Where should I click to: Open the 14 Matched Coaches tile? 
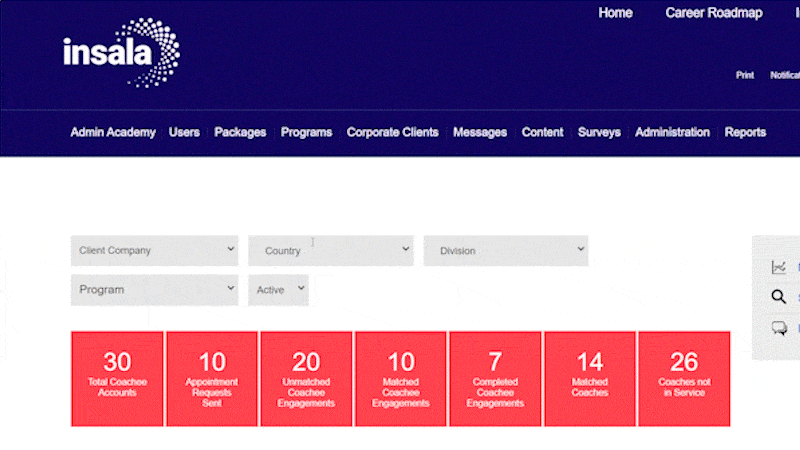click(590, 379)
